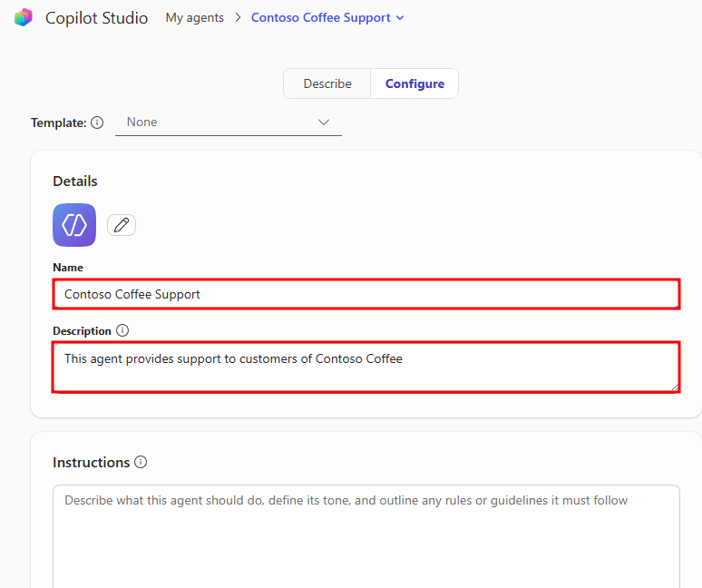Screen dimensions: 702x588
Task: Click the Name field label
Action: click(68, 268)
